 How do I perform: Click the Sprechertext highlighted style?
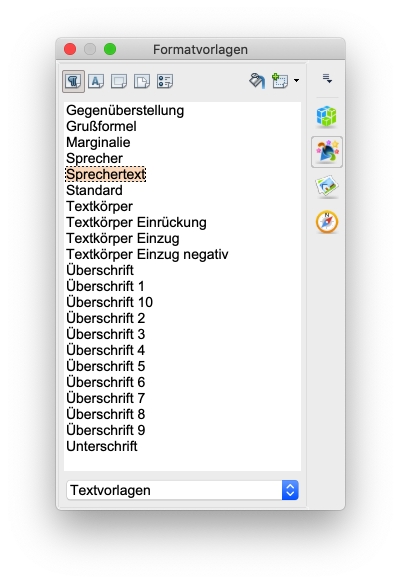tap(106, 174)
